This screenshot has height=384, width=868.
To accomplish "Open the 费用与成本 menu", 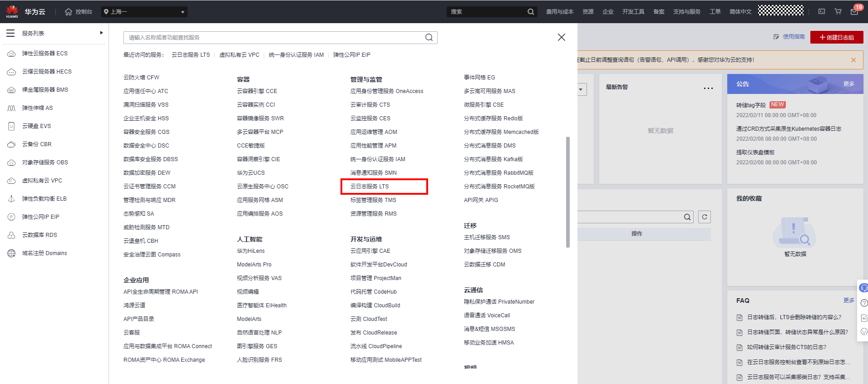I will coord(559,12).
